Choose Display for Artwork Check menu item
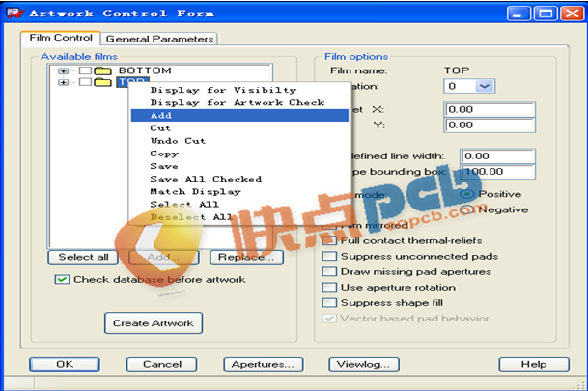 [x=239, y=102]
